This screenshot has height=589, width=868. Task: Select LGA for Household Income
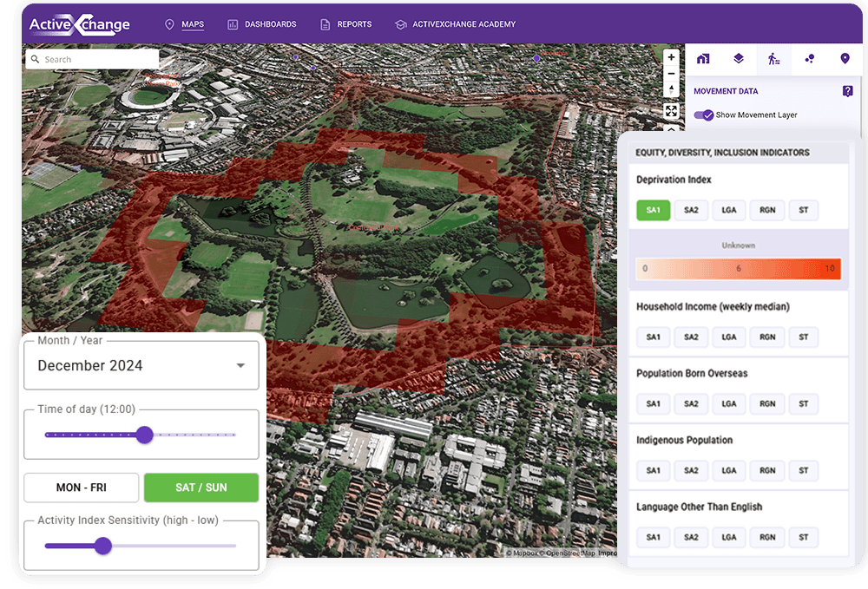click(x=729, y=337)
